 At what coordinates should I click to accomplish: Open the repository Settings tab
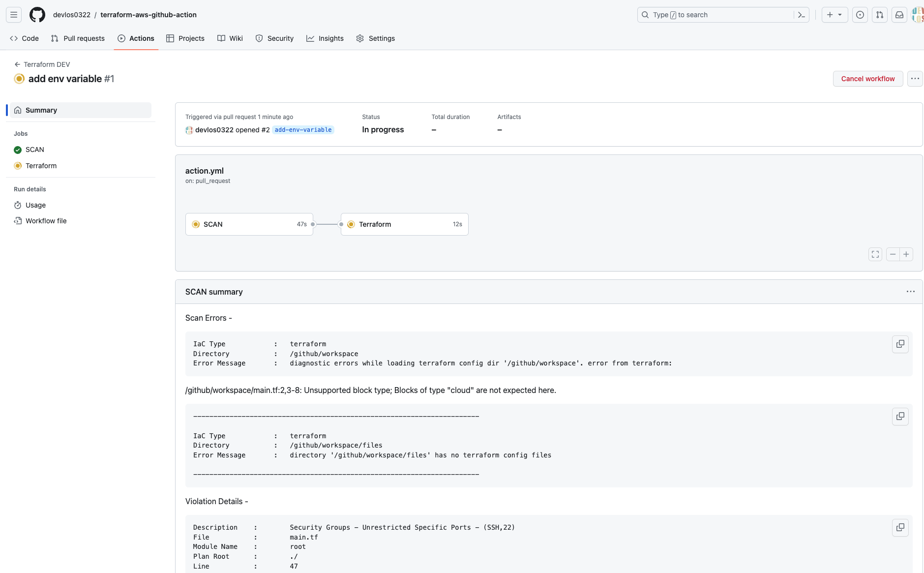tap(376, 38)
